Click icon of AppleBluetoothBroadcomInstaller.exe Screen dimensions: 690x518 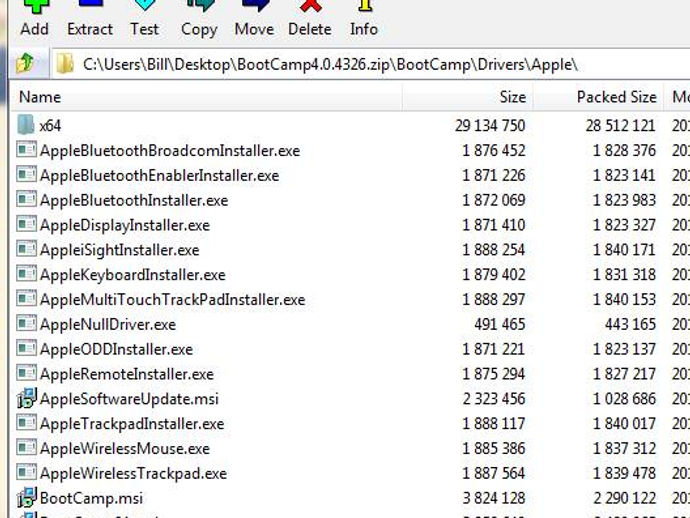tap(26, 150)
